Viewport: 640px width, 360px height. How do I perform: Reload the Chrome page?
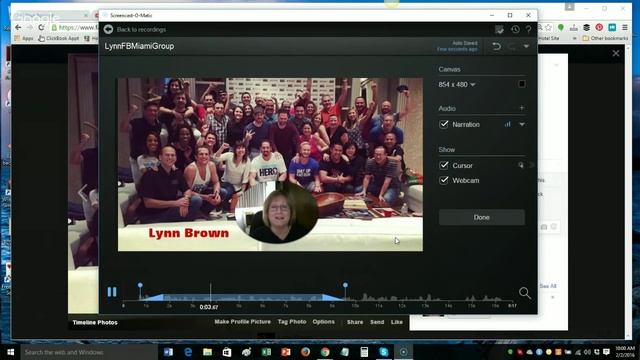coord(41,27)
